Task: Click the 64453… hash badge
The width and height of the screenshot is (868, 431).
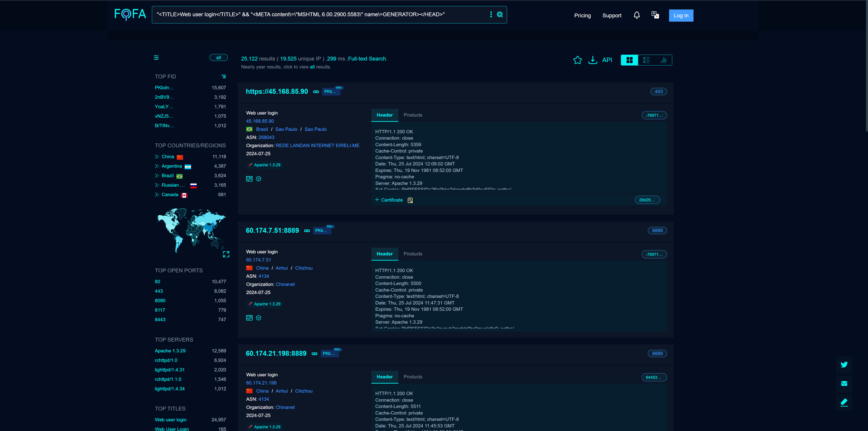Action: (x=654, y=378)
